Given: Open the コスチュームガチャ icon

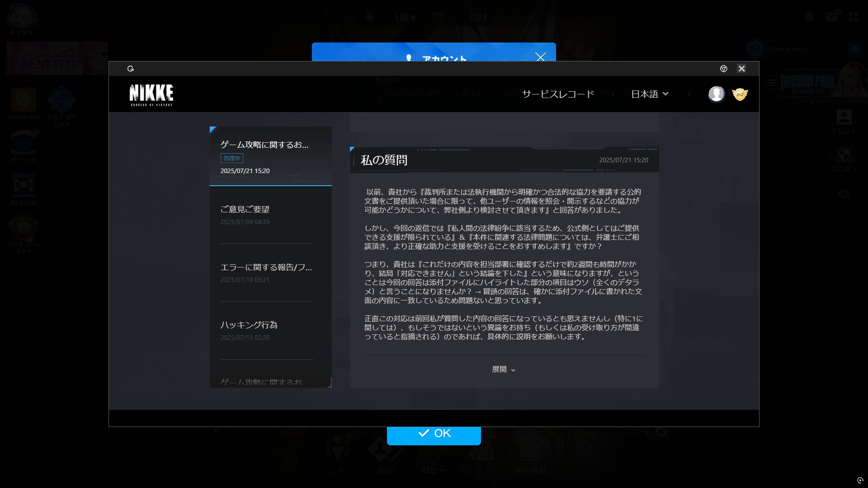Looking at the screenshot, I should (x=24, y=235).
